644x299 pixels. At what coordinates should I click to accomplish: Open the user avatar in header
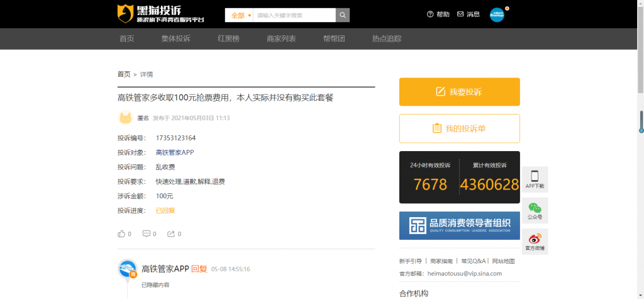click(497, 14)
